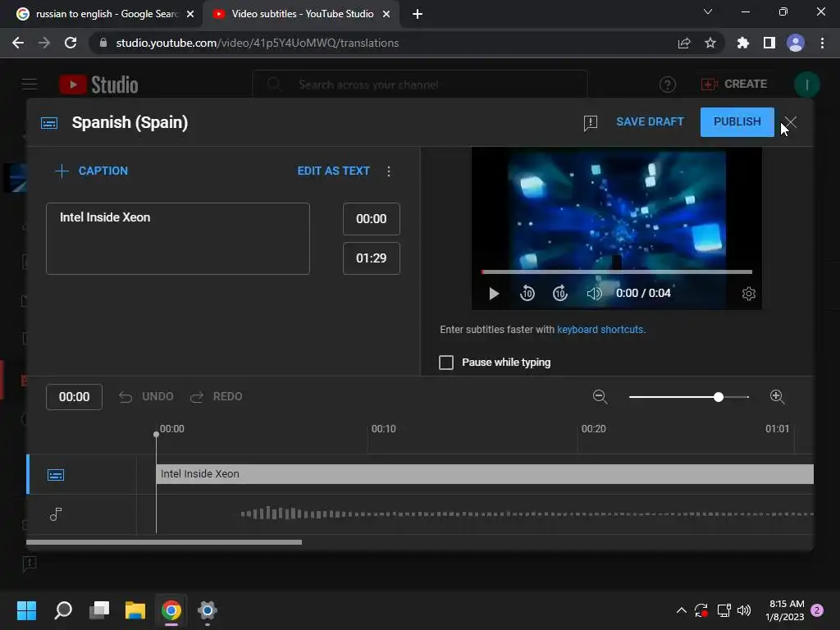Screen dimensions: 840x630
Task: Click the taskbar volume icon
Action: 744,610
